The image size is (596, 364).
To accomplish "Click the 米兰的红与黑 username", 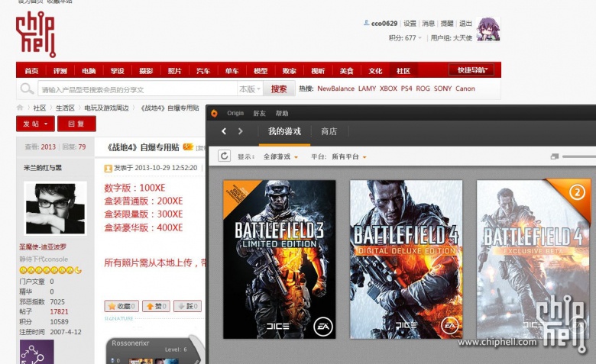I will point(43,167).
